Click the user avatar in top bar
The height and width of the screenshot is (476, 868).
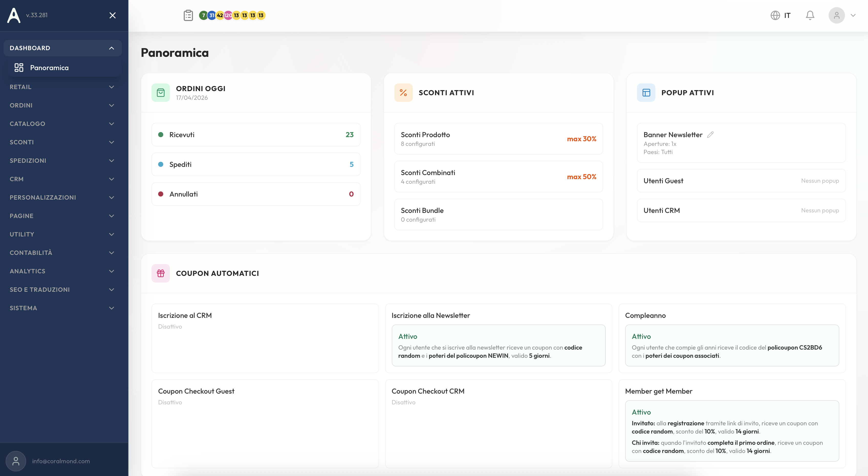pyautogui.click(x=837, y=15)
